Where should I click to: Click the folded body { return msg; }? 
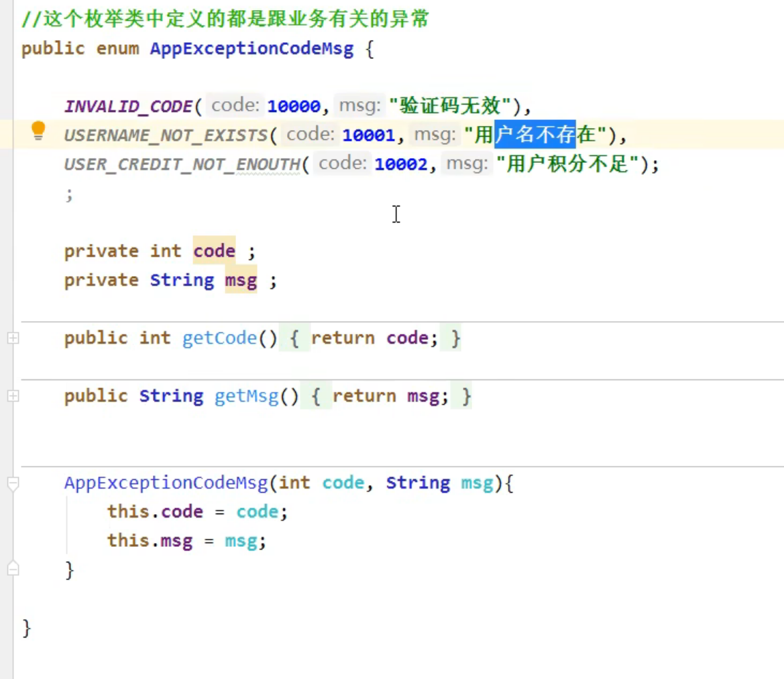(x=392, y=396)
